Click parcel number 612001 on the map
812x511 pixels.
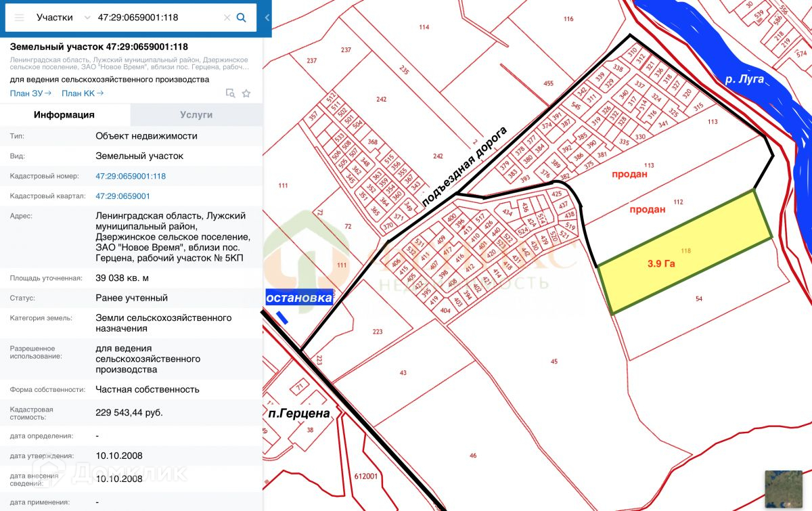pos(365,476)
